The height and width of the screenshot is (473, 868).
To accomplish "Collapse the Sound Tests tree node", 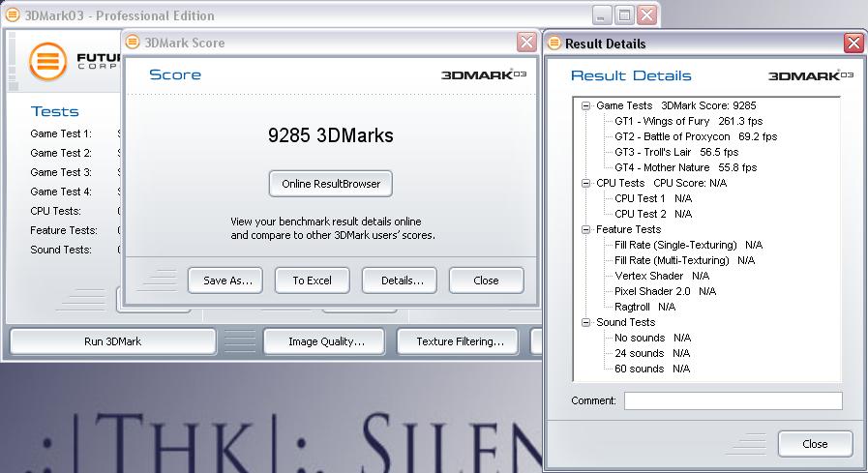I will click(585, 322).
